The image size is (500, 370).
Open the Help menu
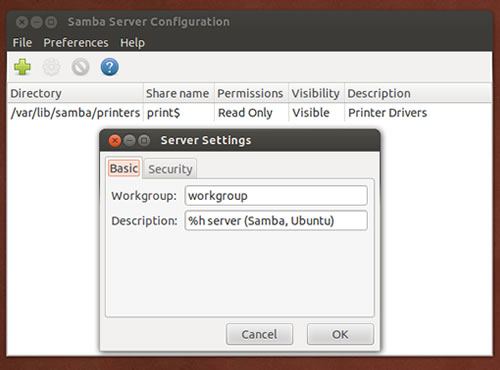[x=132, y=43]
